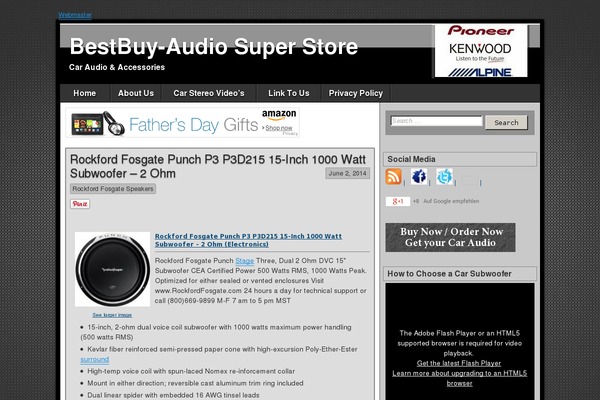Open the Privacy Policy page
This screenshot has height=400, width=600.
[x=355, y=93]
